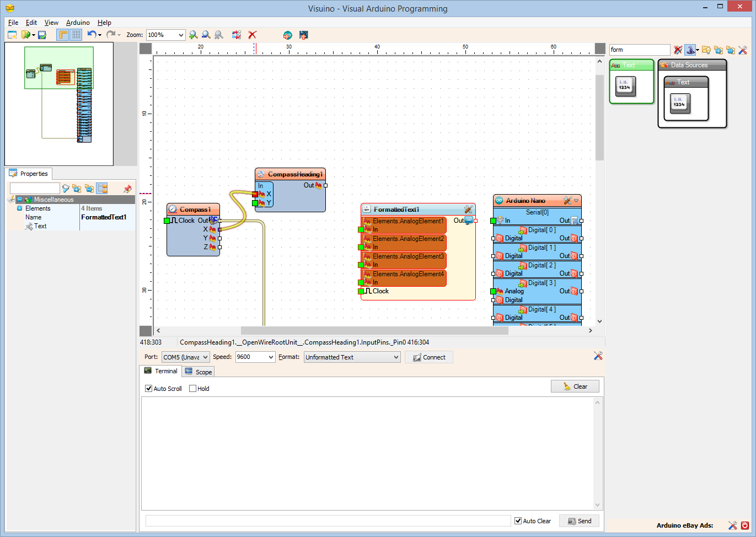Image resolution: width=756 pixels, height=537 pixels.
Task: Click the FormattedText1 component tools icon
Action: point(468,210)
